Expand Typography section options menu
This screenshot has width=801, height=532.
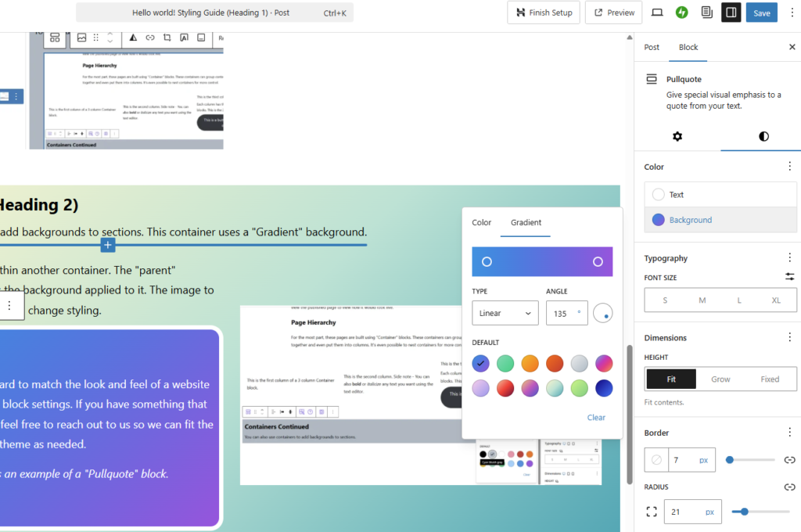pos(789,258)
